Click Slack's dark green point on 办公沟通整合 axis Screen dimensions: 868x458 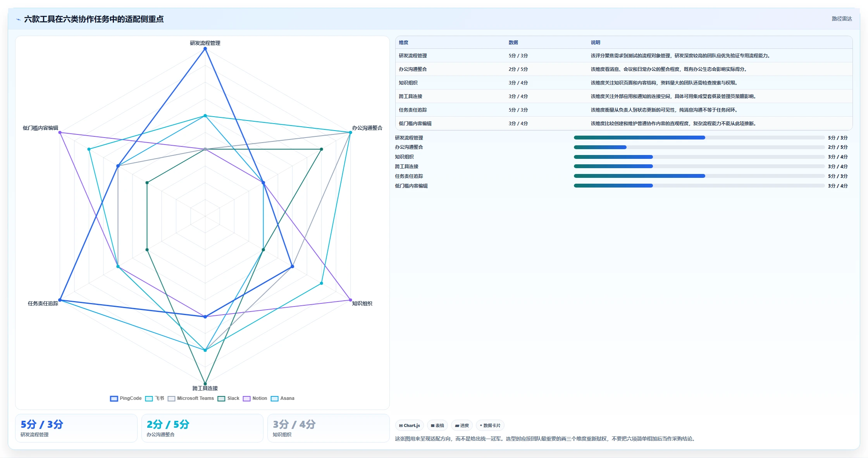click(x=321, y=149)
